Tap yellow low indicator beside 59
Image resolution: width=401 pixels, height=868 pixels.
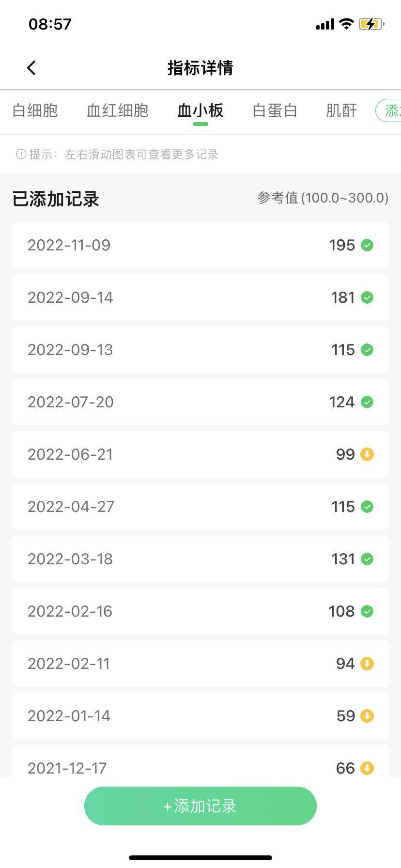coord(367,716)
